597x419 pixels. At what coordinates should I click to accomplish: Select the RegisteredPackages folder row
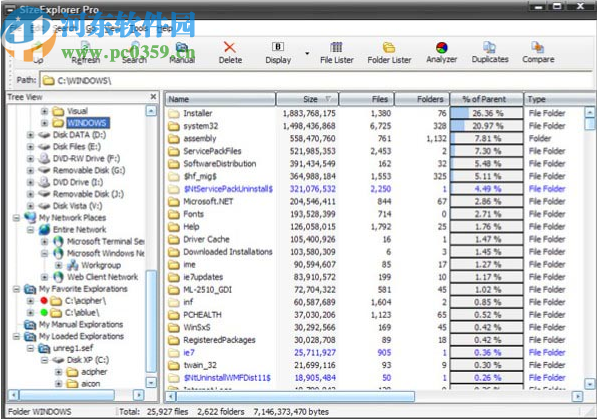[x=375, y=340]
